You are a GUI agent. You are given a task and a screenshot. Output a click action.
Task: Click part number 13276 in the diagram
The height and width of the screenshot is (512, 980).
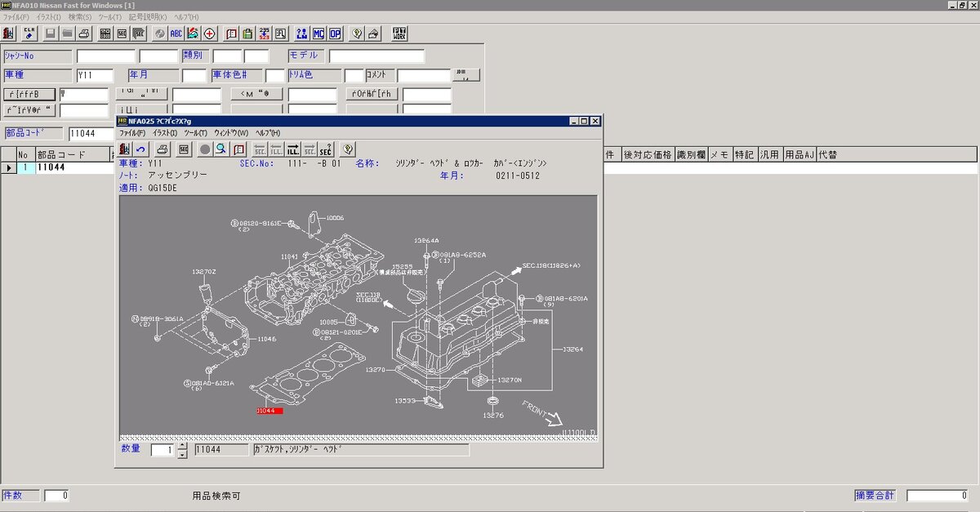coord(492,415)
